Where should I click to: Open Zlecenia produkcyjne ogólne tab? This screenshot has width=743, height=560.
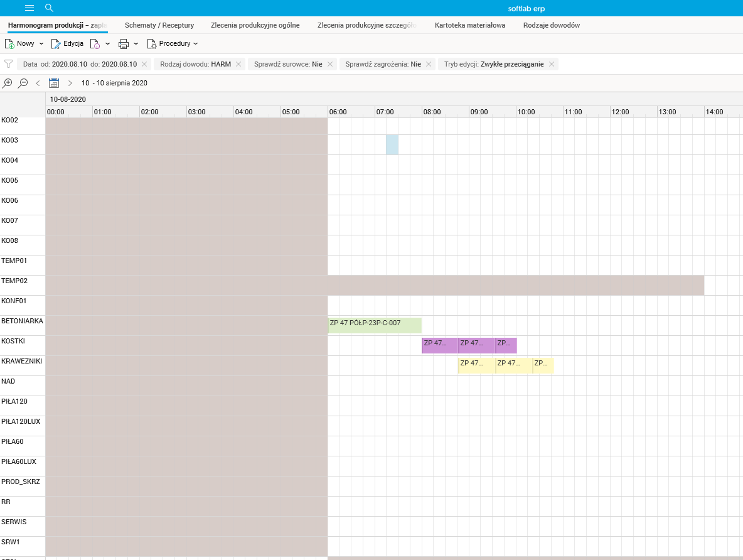(x=255, y=25)
